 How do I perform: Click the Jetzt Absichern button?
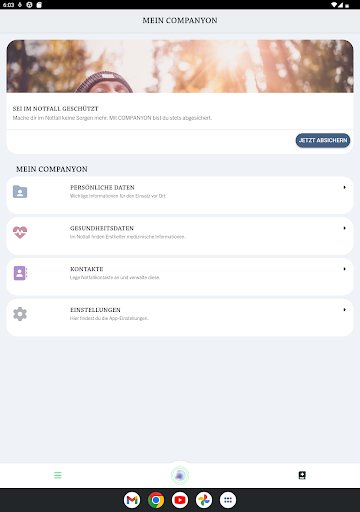[323, 140]
